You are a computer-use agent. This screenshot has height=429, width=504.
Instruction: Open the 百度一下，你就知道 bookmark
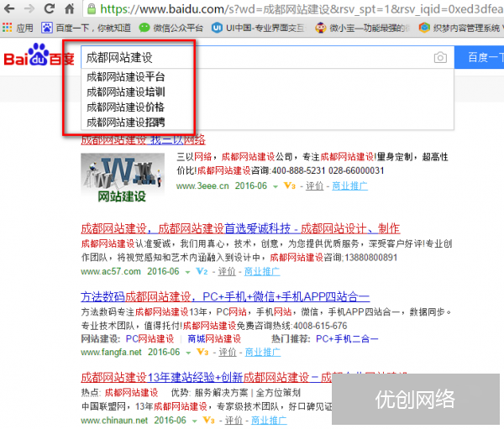87,28
